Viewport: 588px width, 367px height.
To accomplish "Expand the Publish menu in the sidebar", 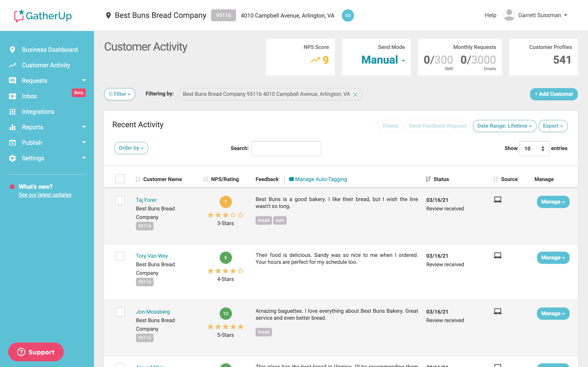I will tap(32, 143).
